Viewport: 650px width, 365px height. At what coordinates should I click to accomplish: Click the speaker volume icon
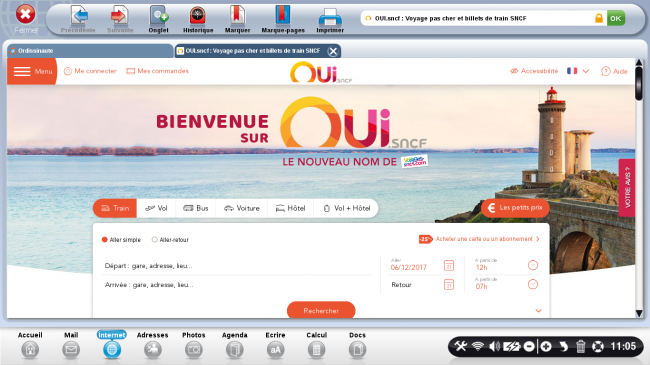tap(494, 346)
